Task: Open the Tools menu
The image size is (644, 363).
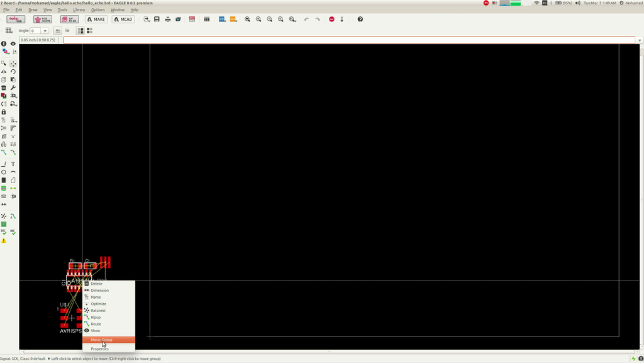Action: (x=62, y=10)
